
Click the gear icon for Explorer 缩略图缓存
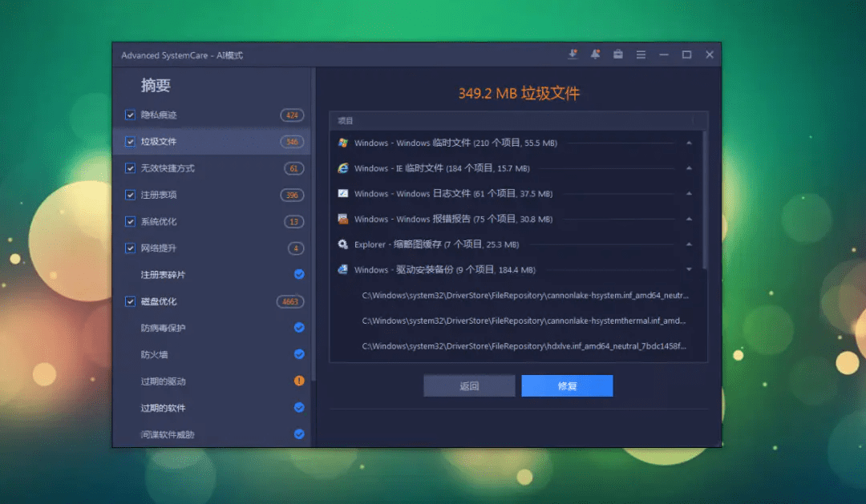(x=343, y=244)
